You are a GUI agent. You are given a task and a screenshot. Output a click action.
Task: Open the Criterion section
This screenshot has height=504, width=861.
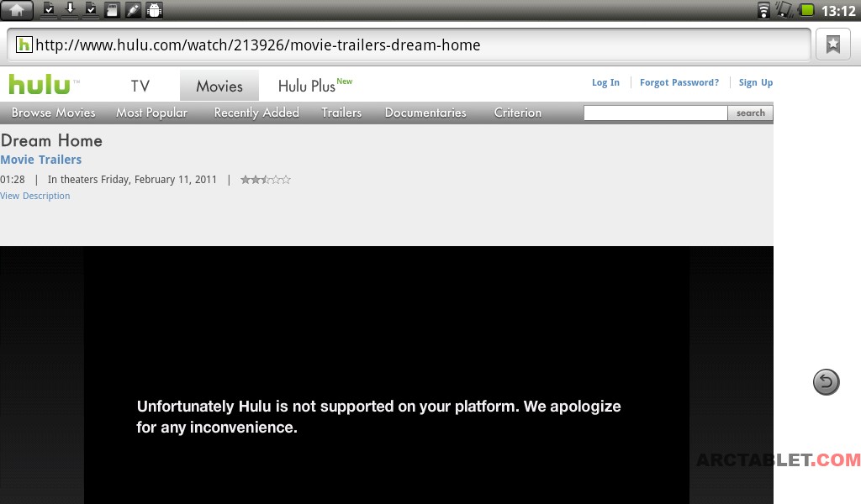click(518, 113)
